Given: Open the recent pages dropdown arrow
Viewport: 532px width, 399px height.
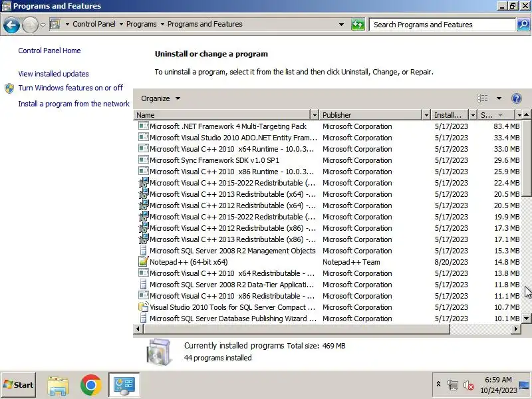Looking at the screenshot, I should coord(43,25).
